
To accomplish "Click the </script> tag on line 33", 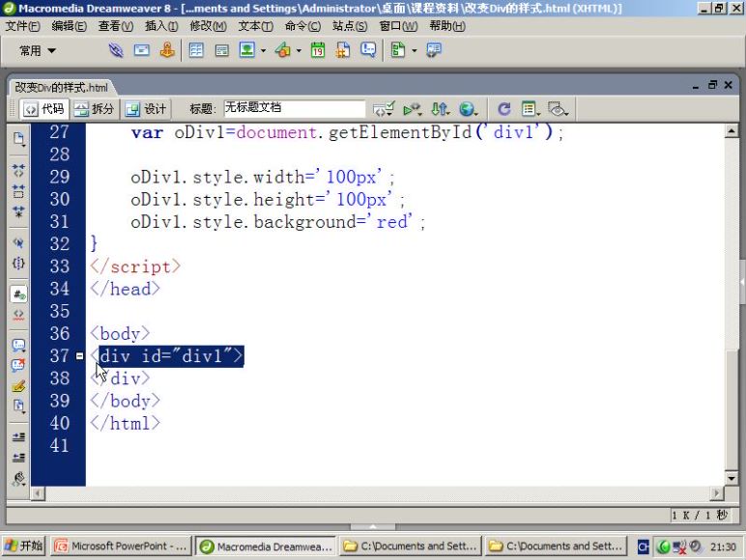I will pyautogui.click(x=135, y=266).
